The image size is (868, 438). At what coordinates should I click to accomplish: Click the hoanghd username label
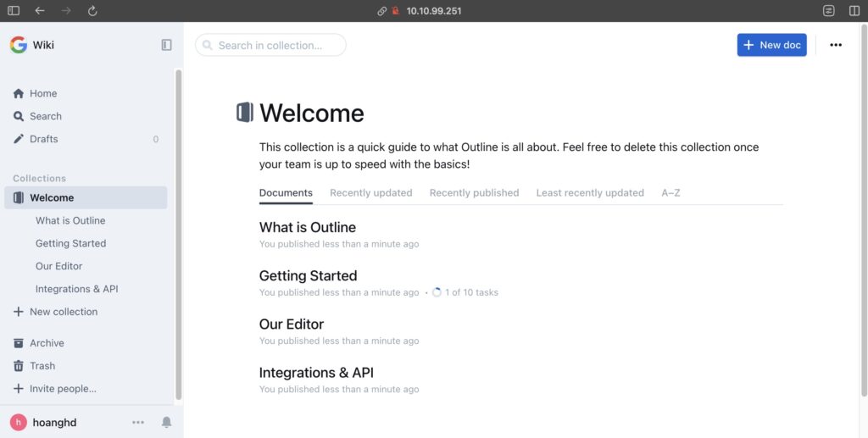(54, 423)
